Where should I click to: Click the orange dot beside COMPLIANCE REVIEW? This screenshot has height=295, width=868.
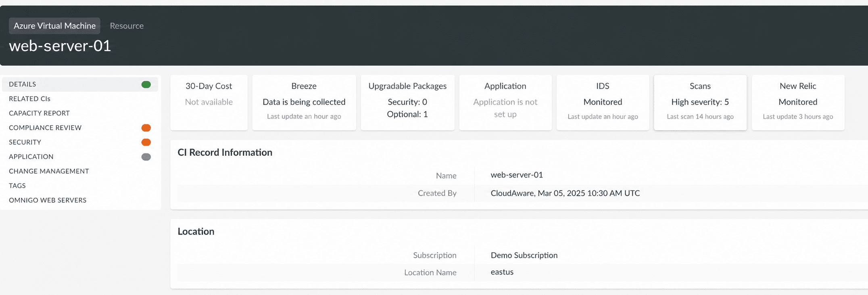click(x=146, y=128)
